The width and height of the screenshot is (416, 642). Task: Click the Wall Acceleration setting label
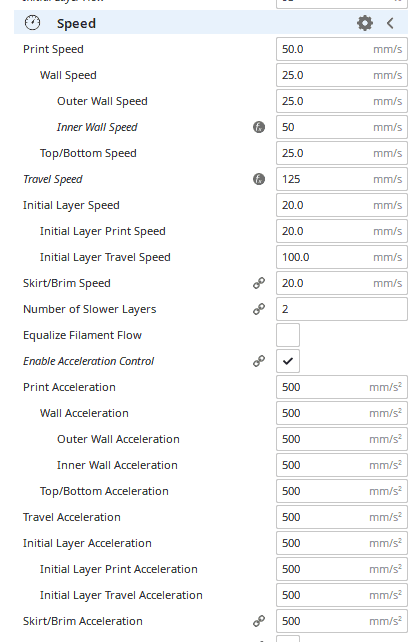[x=84, y=413]
